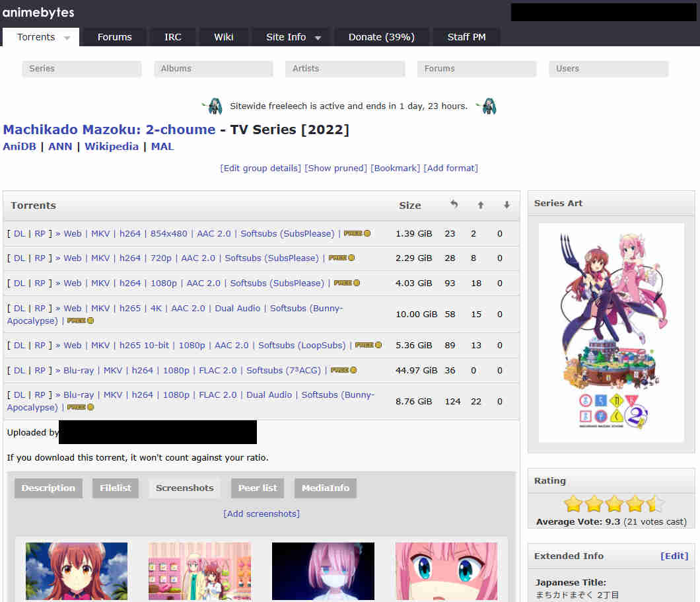Download the 854x480 SubsPlease torrent via DL
The height and width of the screenshot is (602, 700).
click(x=19, y=233)
